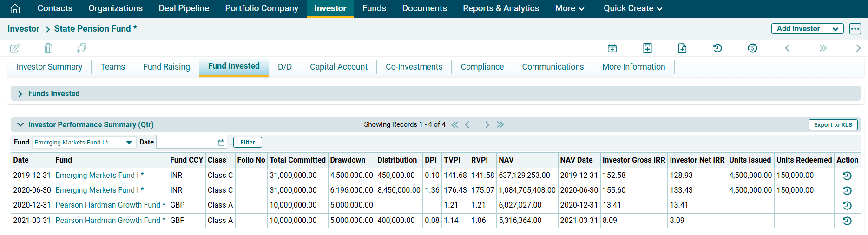The height and width of the screenshot is (235, 868).
Task: Click the add document page icon
Action: pyautogui.click(x=682, y=48)
